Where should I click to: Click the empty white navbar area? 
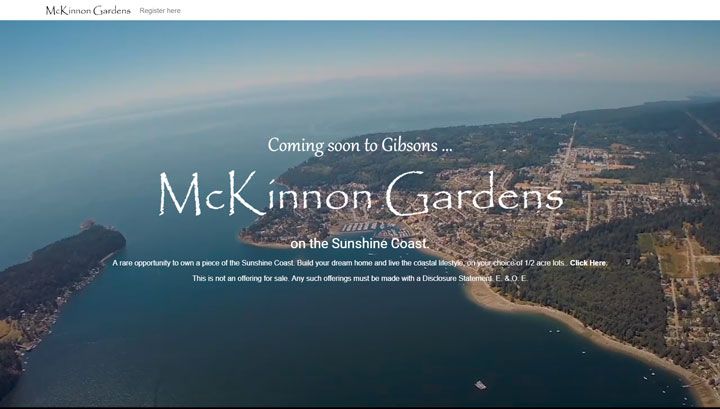450,10
